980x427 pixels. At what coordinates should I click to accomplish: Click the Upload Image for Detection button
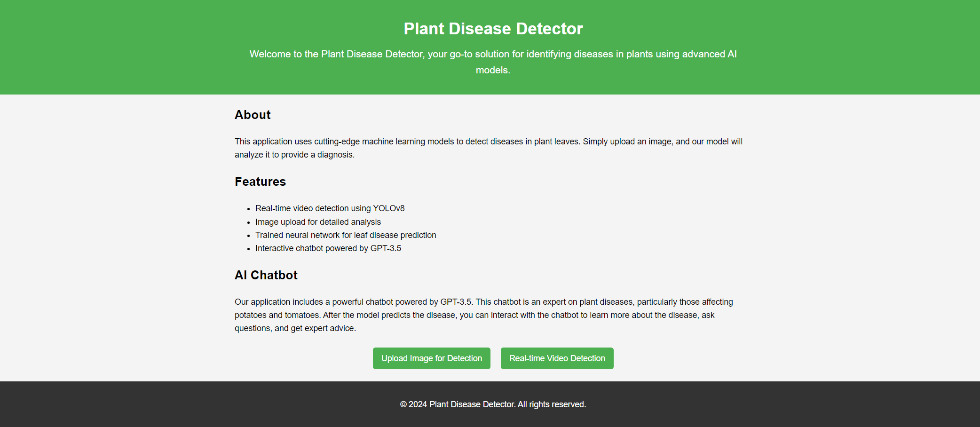[x=431, y=358]
